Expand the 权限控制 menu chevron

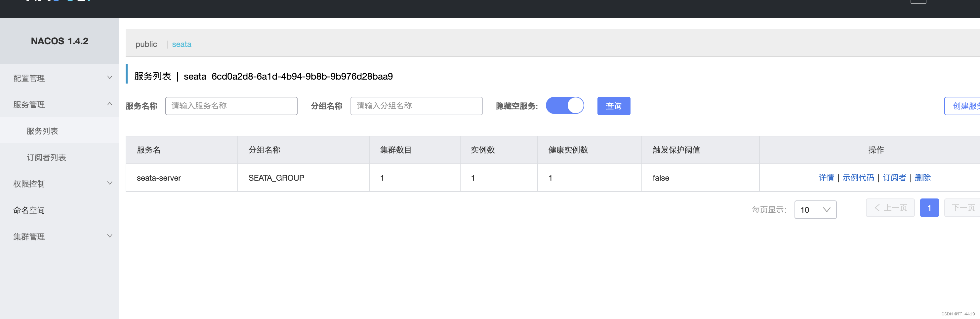click(x=109, y=183)
